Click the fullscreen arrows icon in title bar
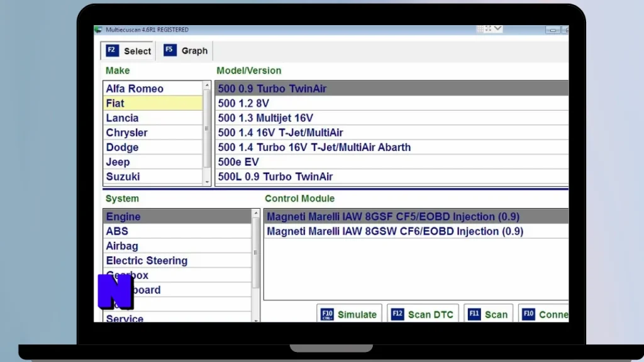The width and height of the screenshot is (644, 362). point(488,29)
